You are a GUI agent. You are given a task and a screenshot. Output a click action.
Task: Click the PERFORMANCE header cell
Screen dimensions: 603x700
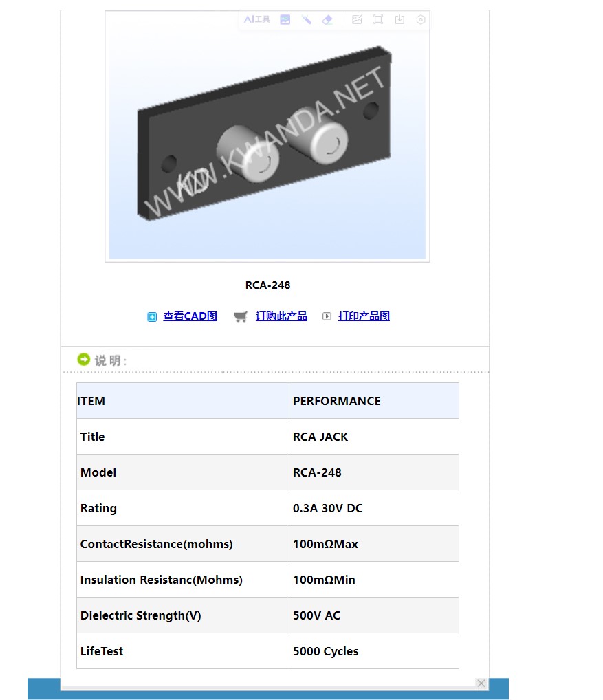[374, 400]
